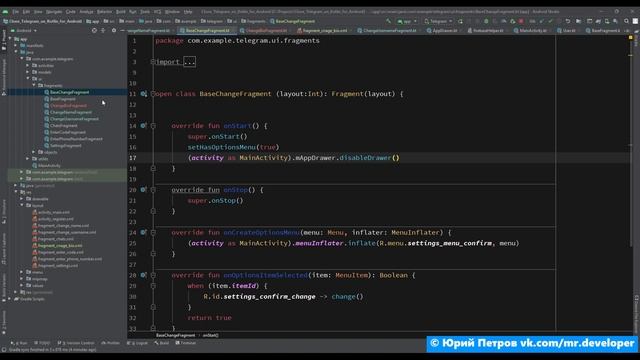640x360 pixels.
Task: Select ChangeNameFragment file in tree
Action: pyautogui.click(x=71, y=112)
